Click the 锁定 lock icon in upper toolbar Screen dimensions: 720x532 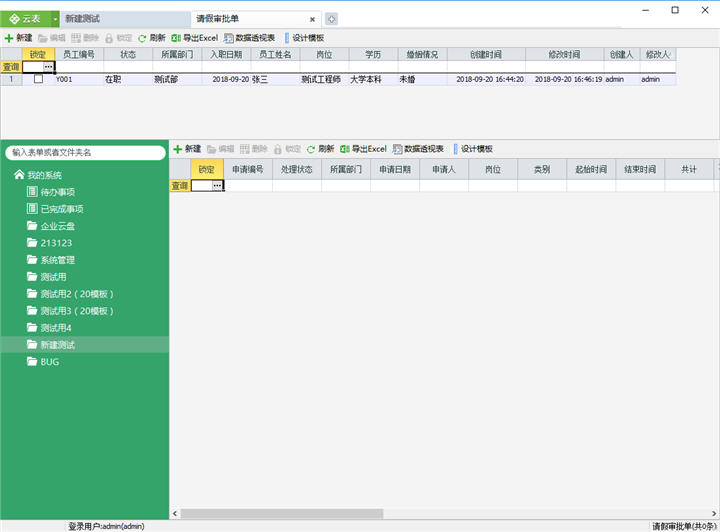[x=109, y=38]
